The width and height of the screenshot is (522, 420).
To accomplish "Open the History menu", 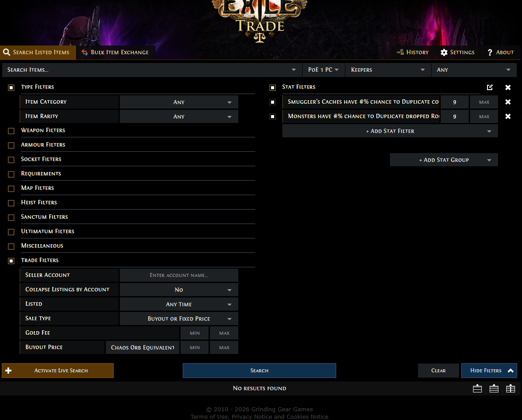I will click(412, 52).
